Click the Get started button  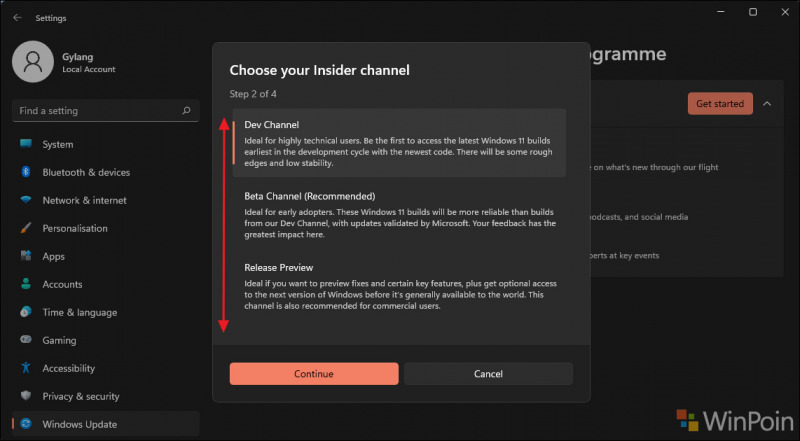pos(720,104)
